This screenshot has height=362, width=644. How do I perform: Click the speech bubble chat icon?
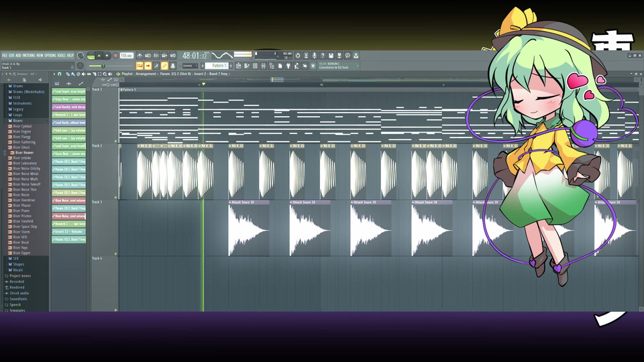tap(347, 56)
